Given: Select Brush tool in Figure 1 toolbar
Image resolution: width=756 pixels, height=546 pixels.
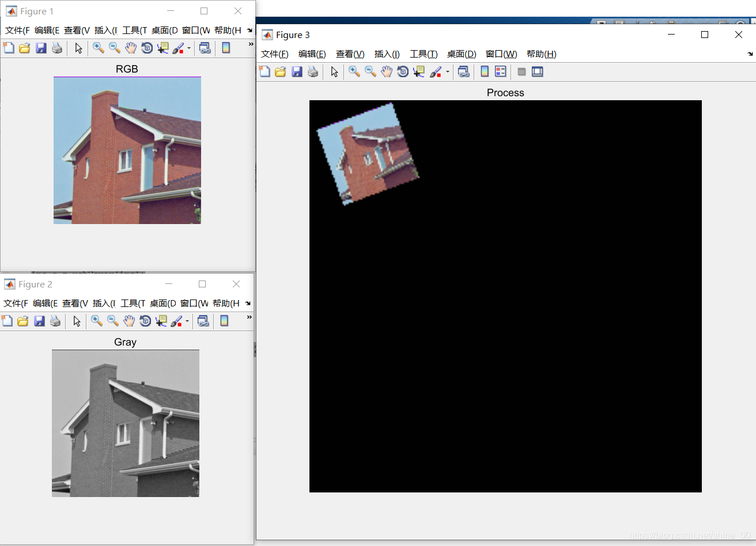Looking at the screenshot, I should (178, 48).
